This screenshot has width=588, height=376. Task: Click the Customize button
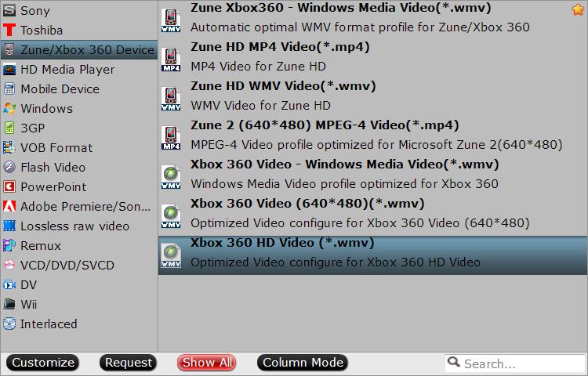click(43, 363)
